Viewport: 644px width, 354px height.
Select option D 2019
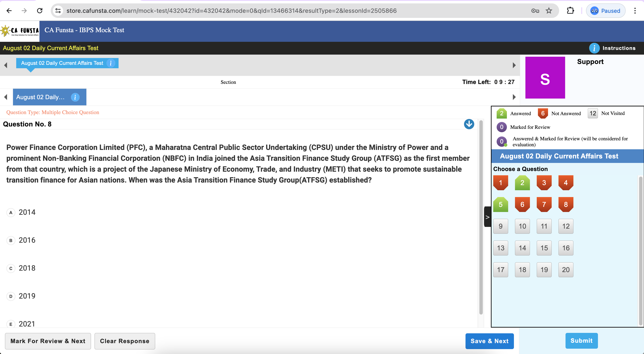coord(11,296)
